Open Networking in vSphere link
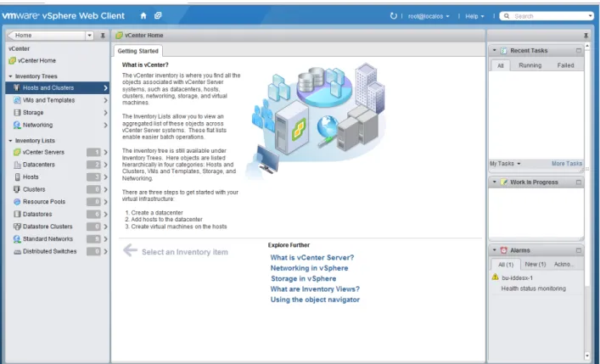This screenshot has width=600, height=364. pyautogui.click(x=309, y=268)
